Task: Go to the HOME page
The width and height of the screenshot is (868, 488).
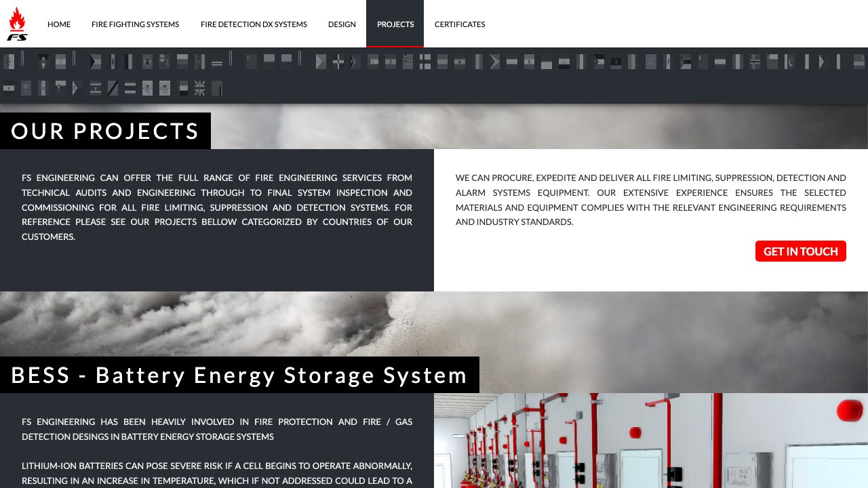Action: click(59, 24)
